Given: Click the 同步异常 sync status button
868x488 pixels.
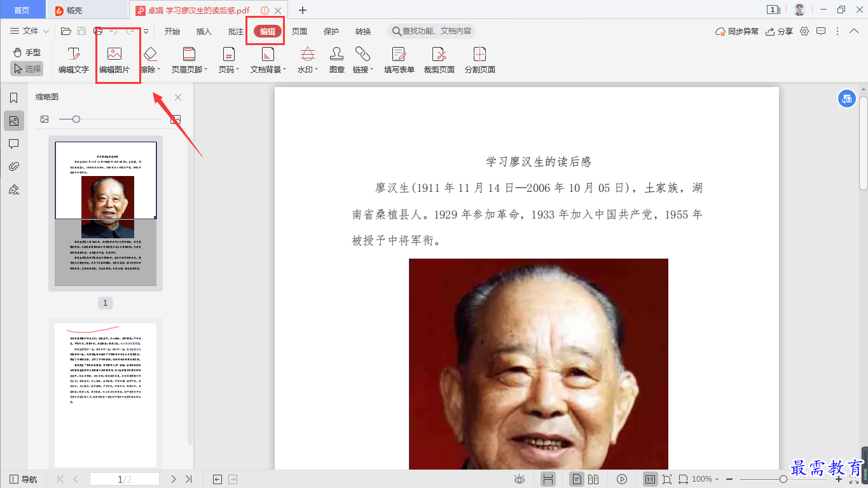Looking at the screenshot, I should point(737,31).
